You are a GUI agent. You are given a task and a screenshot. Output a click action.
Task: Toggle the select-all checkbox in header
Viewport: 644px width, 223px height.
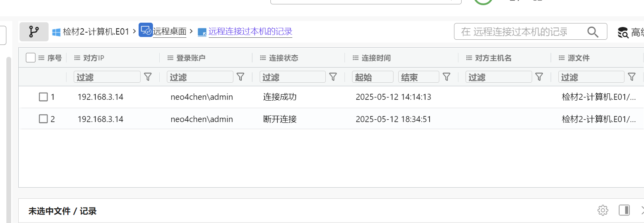[x=31, y=58]
